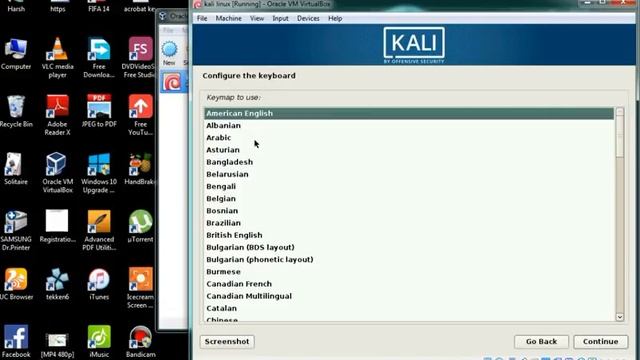Screen dimensions: 640x360
Task: Launch HandBrake desktop shortcut
Action: click(140, 169)
